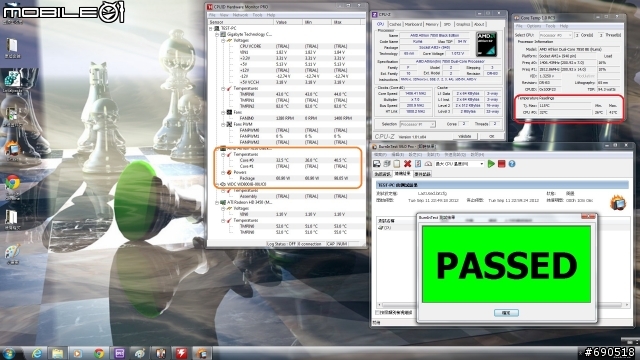Open Google Chrome from the taskbar
Viewport: 640px width, 360px height.
pyautogui.click(x=99, y=353)
